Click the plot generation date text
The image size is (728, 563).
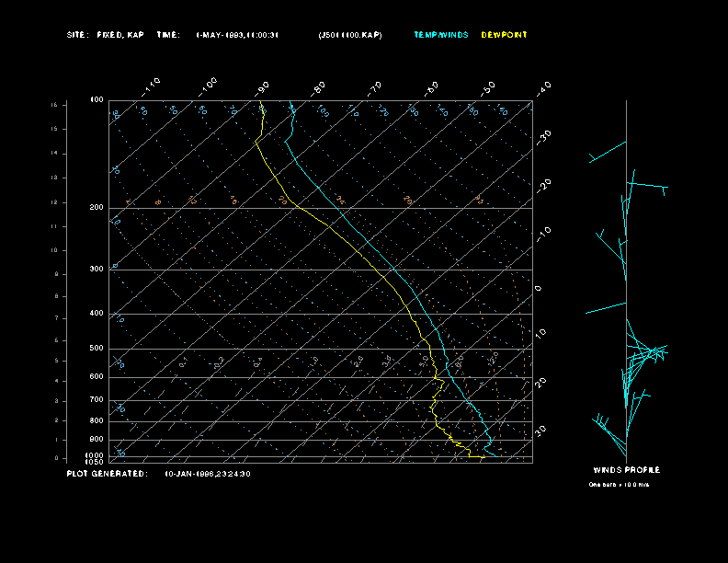pos(207,474)
